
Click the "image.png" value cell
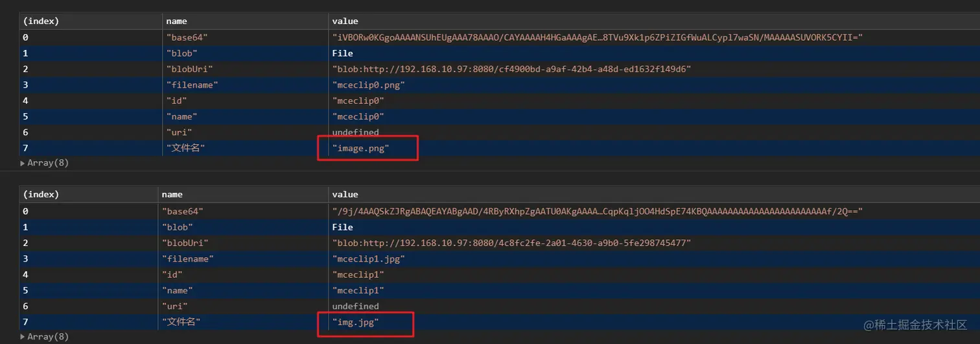(x=361, y=149)
